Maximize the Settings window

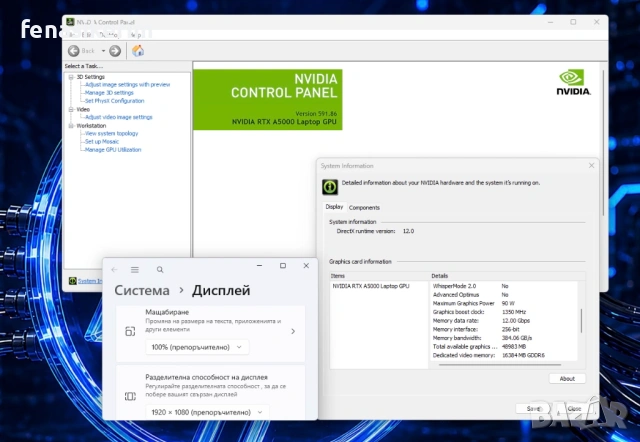(282, 265)
